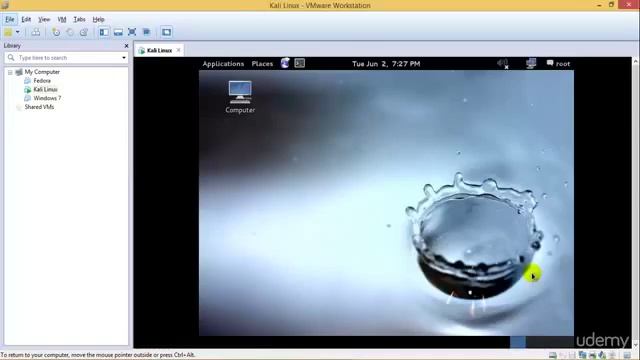Toggle the console view icon

166,32
